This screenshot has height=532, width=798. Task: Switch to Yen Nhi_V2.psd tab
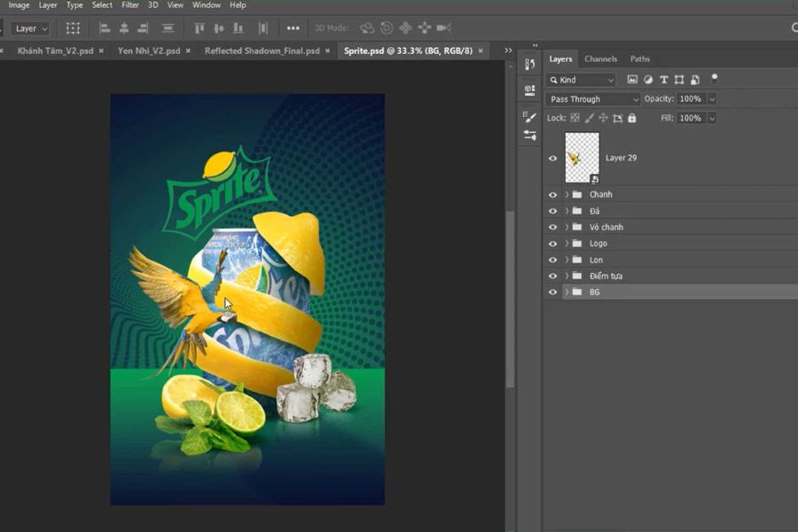click(149, 51)
